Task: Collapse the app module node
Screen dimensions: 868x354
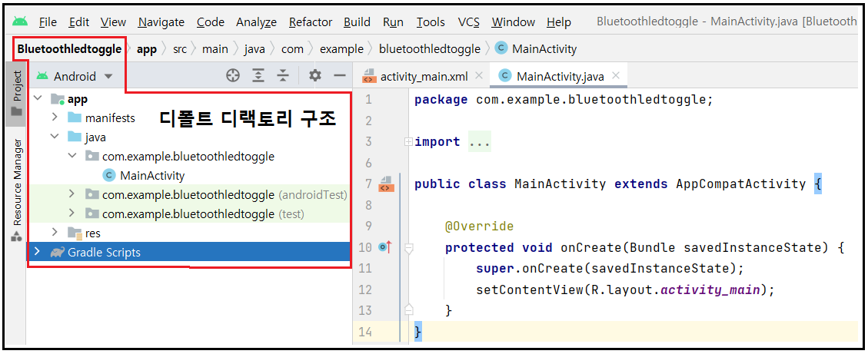Action: [x=37, y=98]
